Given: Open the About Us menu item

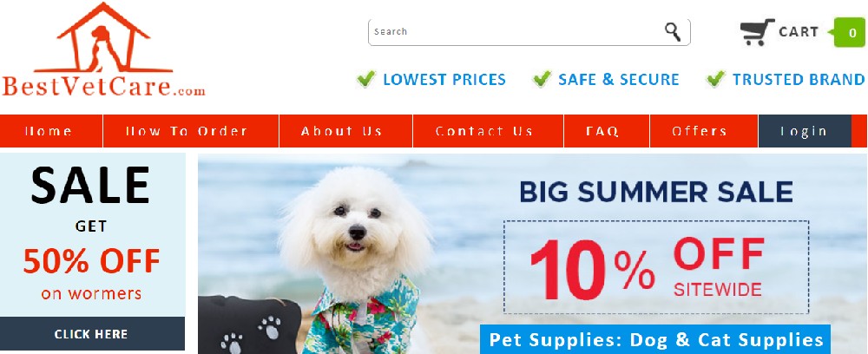Looking at the screenshot, I should pos(346,131).
